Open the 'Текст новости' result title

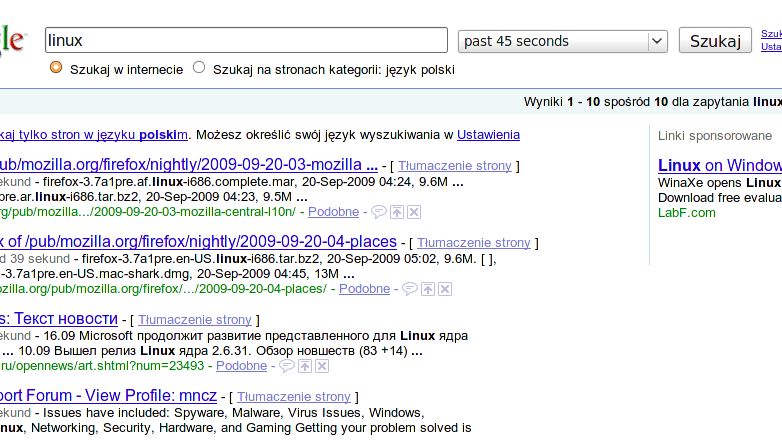pyautogui.click(x=59, y=318)
